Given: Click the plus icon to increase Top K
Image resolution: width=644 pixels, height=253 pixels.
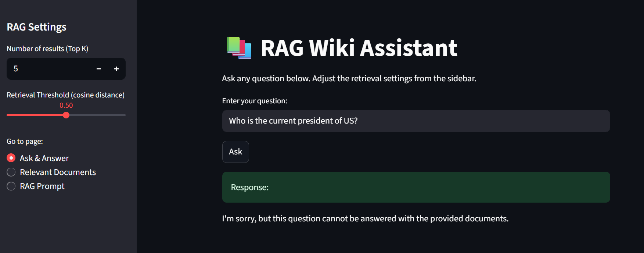Looking at the screenshot, I should point(116,69).
